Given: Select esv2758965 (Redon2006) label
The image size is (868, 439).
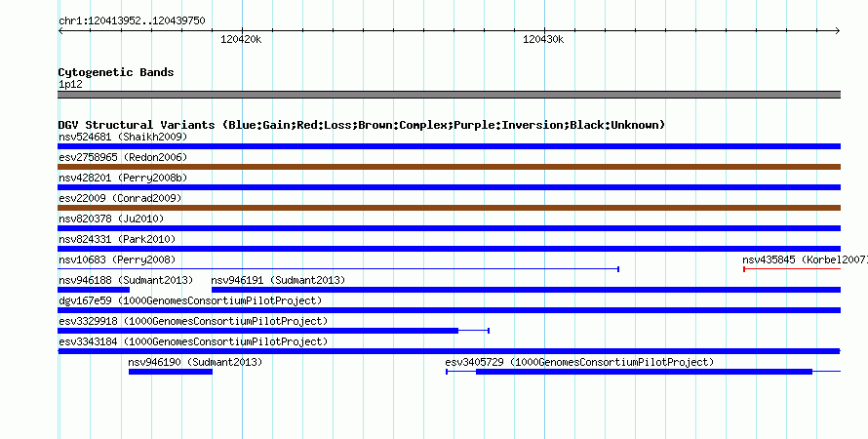Looking at the screenshot, I should [123, 157].
